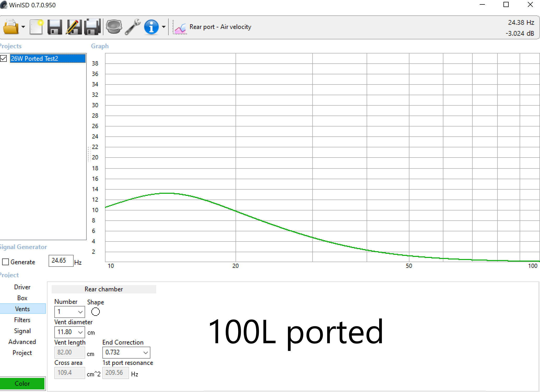Click Save As floppy-with-pencil icon
Image resolution: width=540 pixels, height=392 pixels.
pos(74,27)
